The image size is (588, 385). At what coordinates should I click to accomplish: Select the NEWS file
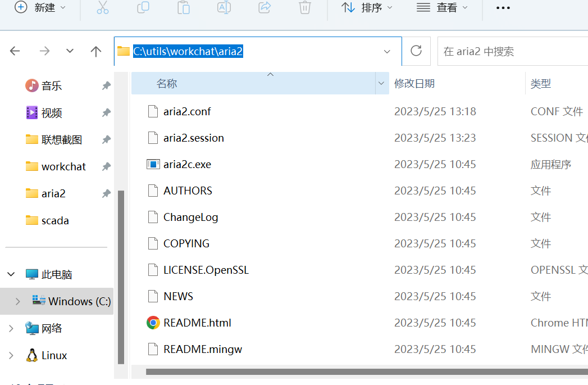point(178,296)
